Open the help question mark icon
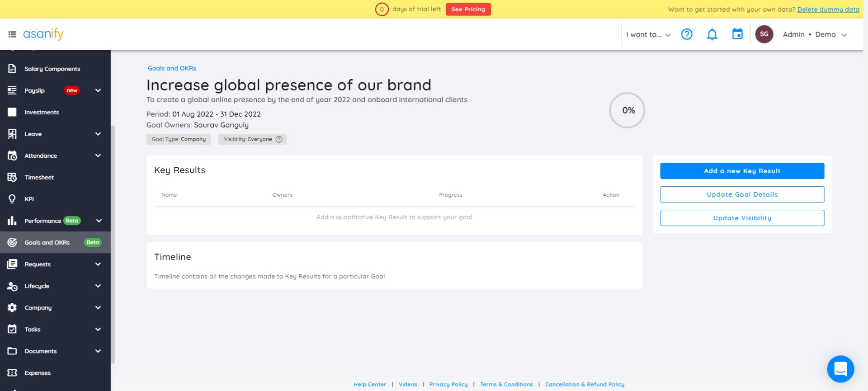The height and width of the screenshot is (391, 868). pos(686,34)
